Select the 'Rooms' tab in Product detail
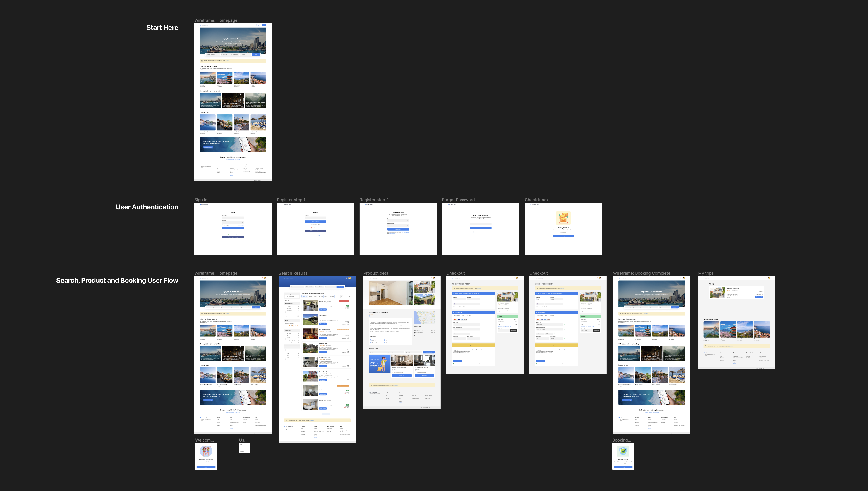 point(377,308)
